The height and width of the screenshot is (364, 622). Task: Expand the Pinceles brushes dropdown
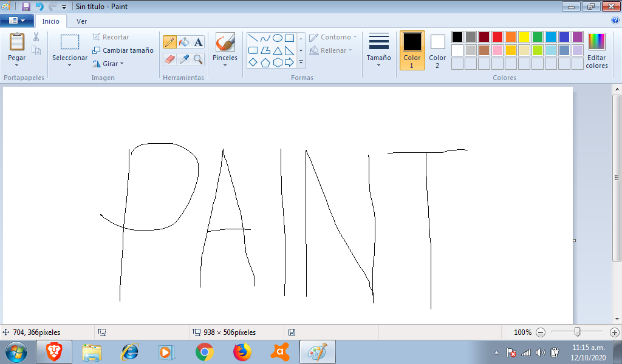tap(225, 65)
